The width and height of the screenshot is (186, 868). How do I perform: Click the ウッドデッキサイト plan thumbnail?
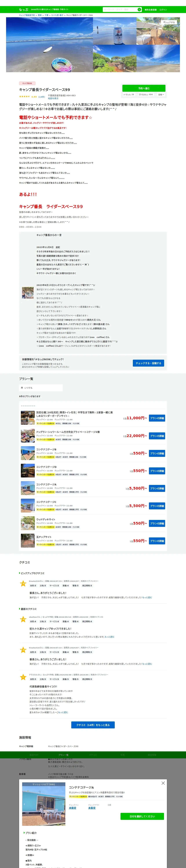coord(28,523)
